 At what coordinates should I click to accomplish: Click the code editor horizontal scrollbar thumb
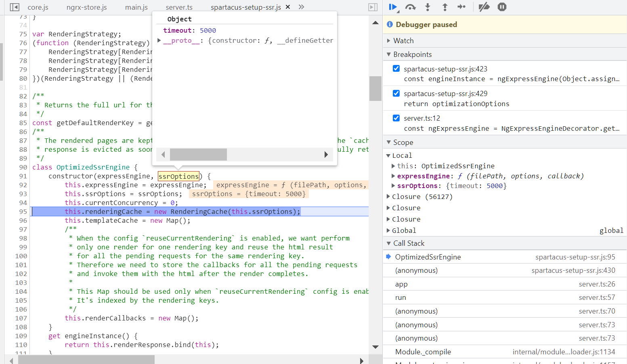tap(86, 360)
